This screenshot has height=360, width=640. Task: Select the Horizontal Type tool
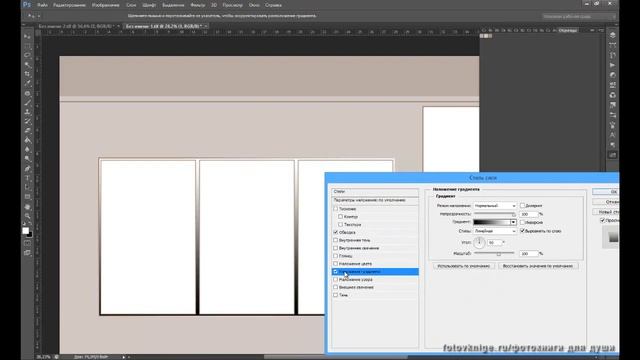point(27,178)
